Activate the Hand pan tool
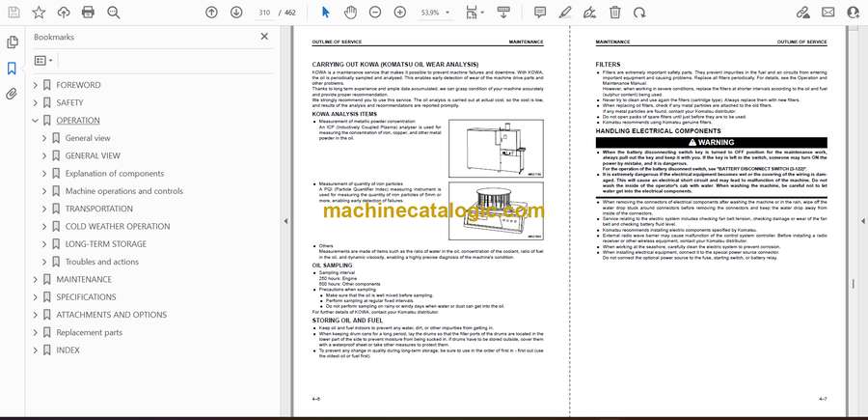The height and width of the screenshot is (420, 868). coord(350,13)
